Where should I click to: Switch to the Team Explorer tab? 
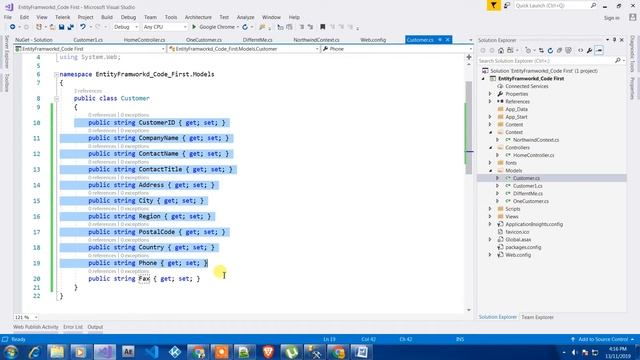click(x=537, y=317)
